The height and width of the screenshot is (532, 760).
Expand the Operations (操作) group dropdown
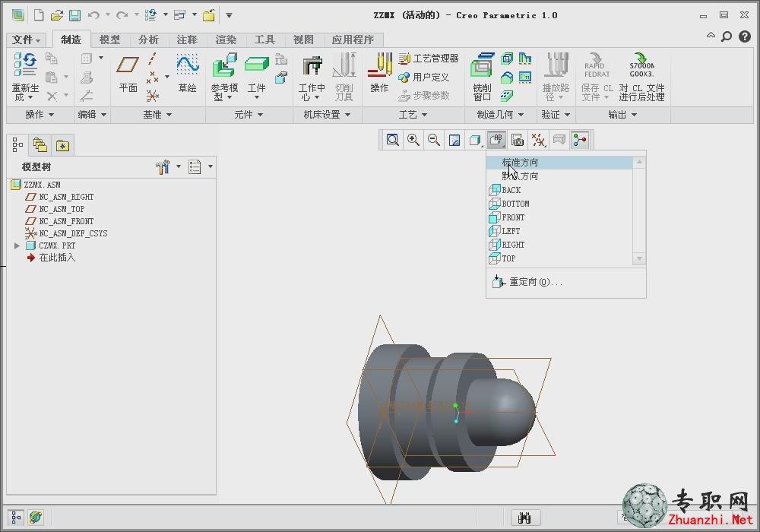tap(40, 115)
